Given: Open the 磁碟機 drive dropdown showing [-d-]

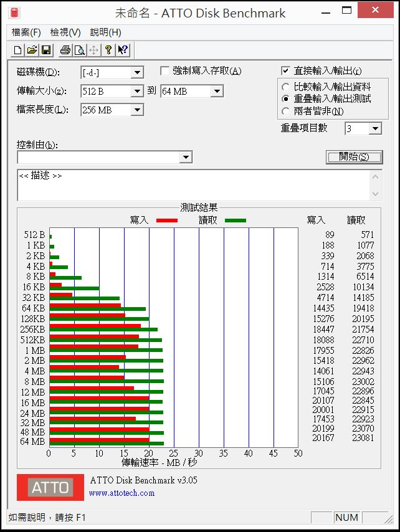Looking at the screenshot, I should pos(137,73).
